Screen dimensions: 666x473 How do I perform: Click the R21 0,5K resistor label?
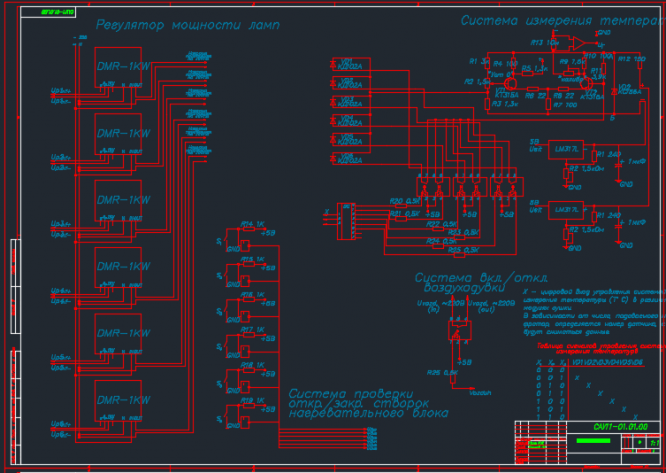pyautogui.click(x=404, y=214)
